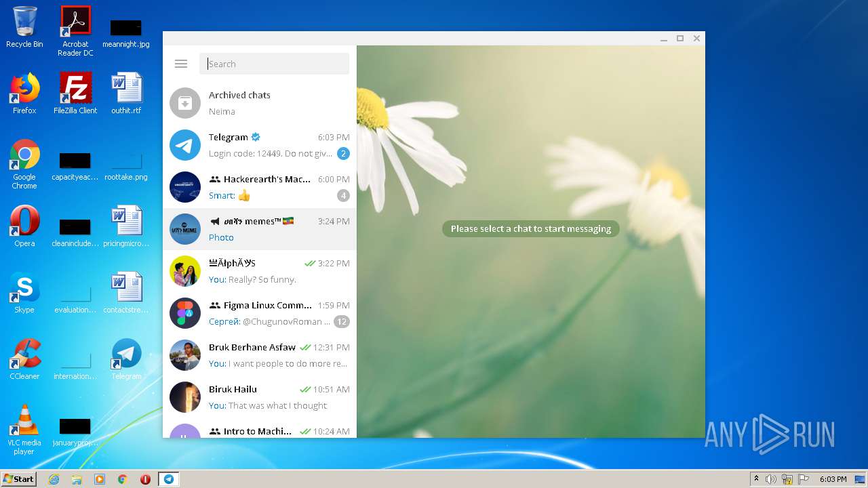Open the memes channel avatar

point(185,229)
